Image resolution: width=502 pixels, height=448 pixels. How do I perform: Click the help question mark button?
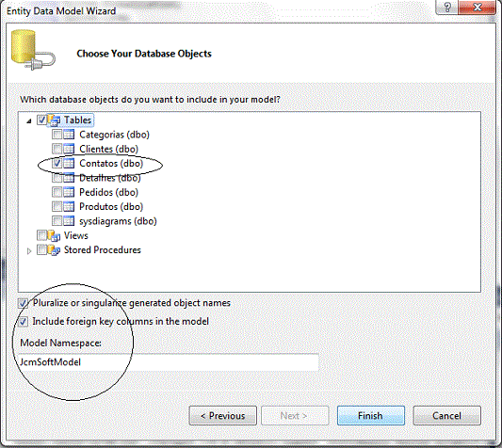[x=447, y=7]
